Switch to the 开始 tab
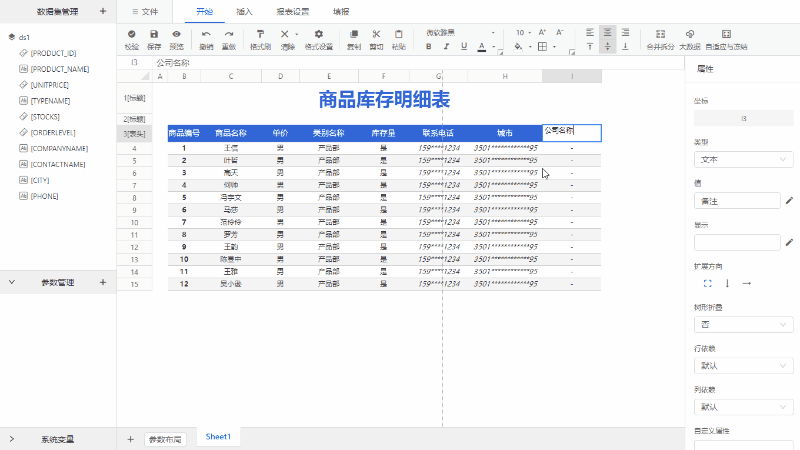The image size is (800, 450). click(x=205, y=12)
